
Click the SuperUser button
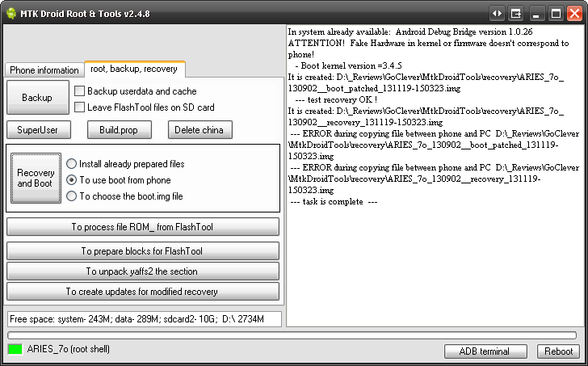[x=38, y=130]
